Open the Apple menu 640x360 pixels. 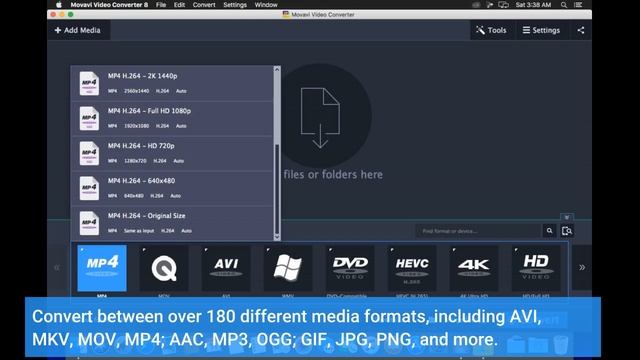[59, 5]
